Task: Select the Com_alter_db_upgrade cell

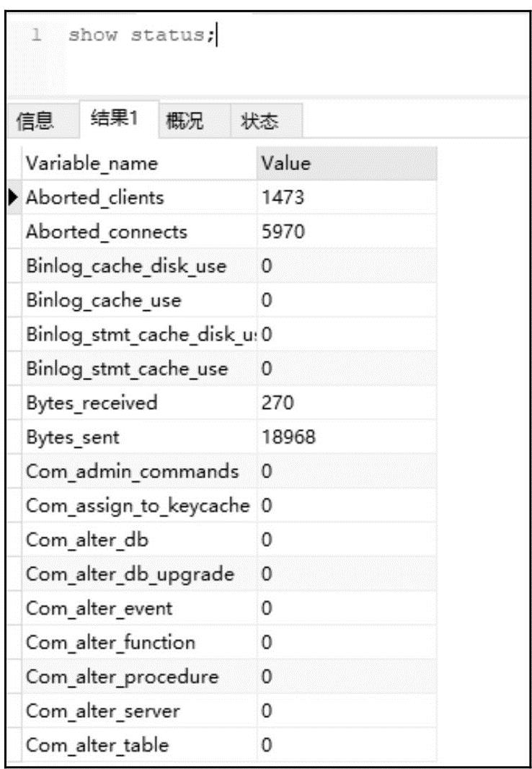Action: [130, 574]
